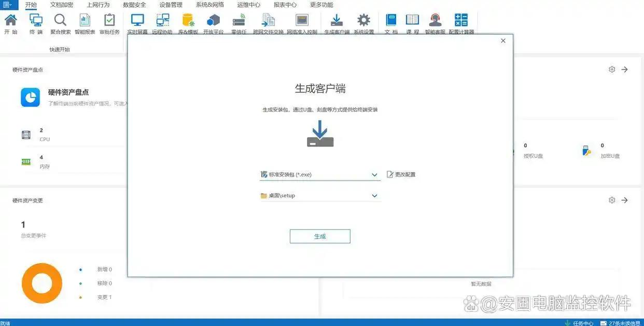
Task: Open 文档 documentation book icon
Action: point(391,24)
